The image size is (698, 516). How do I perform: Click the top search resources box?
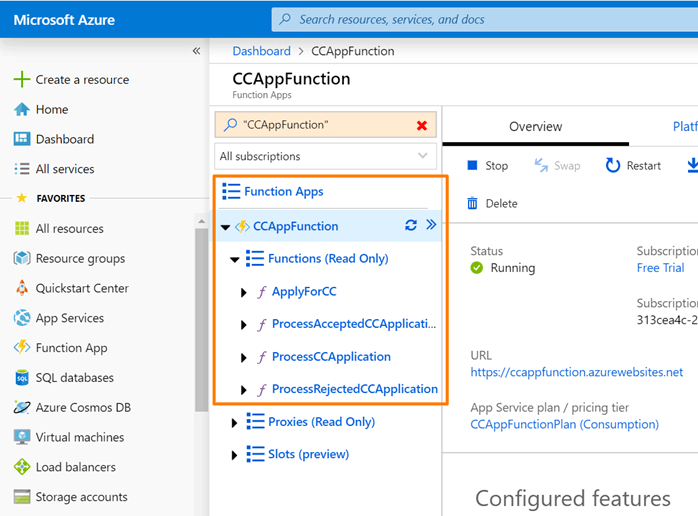pos(480,19)
